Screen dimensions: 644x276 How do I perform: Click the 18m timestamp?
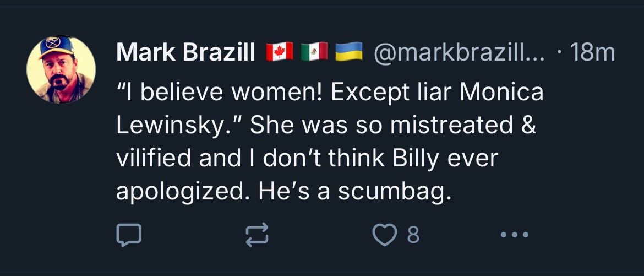(592, 53)
